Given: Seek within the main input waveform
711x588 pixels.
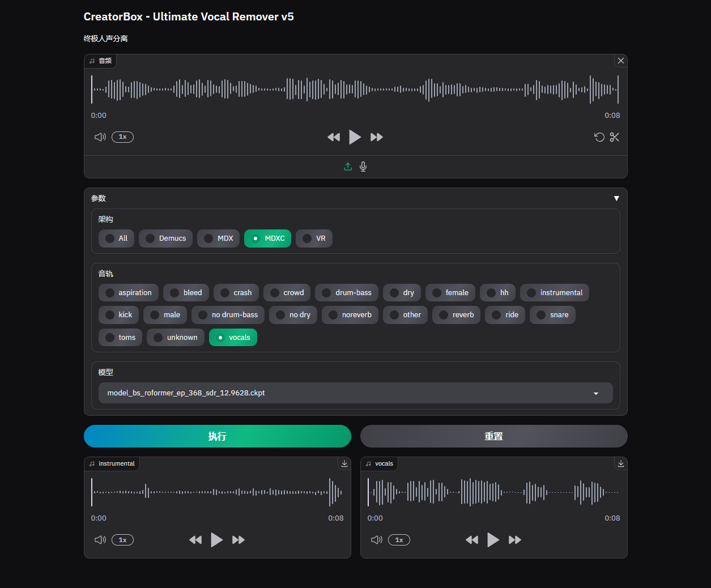Looking at the screenshot, I should tap(355, 89).
